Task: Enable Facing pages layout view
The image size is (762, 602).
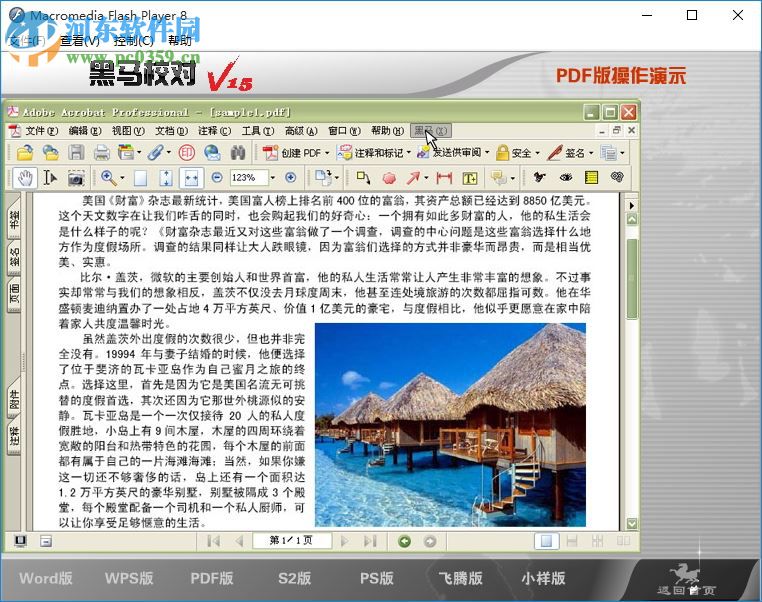Action: [623, 541]
